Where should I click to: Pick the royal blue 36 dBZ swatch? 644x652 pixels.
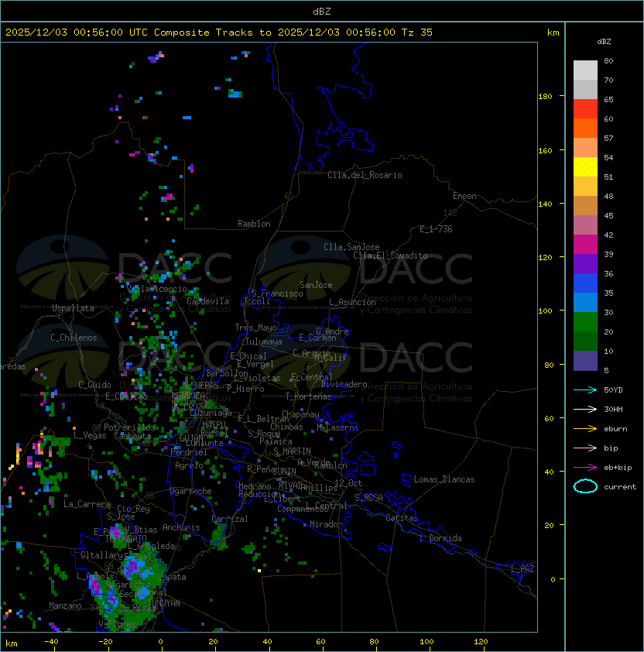pos(585,283)
